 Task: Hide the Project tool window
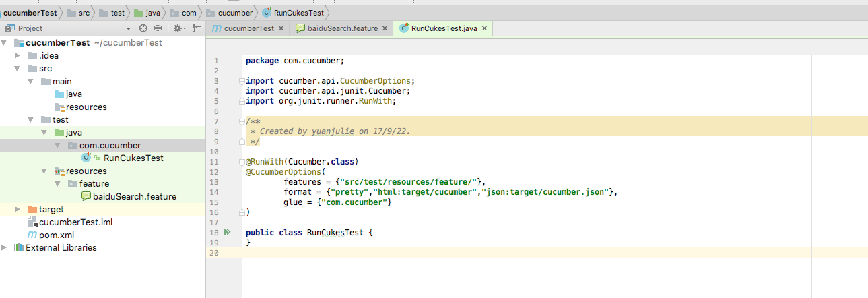point(196,28)
